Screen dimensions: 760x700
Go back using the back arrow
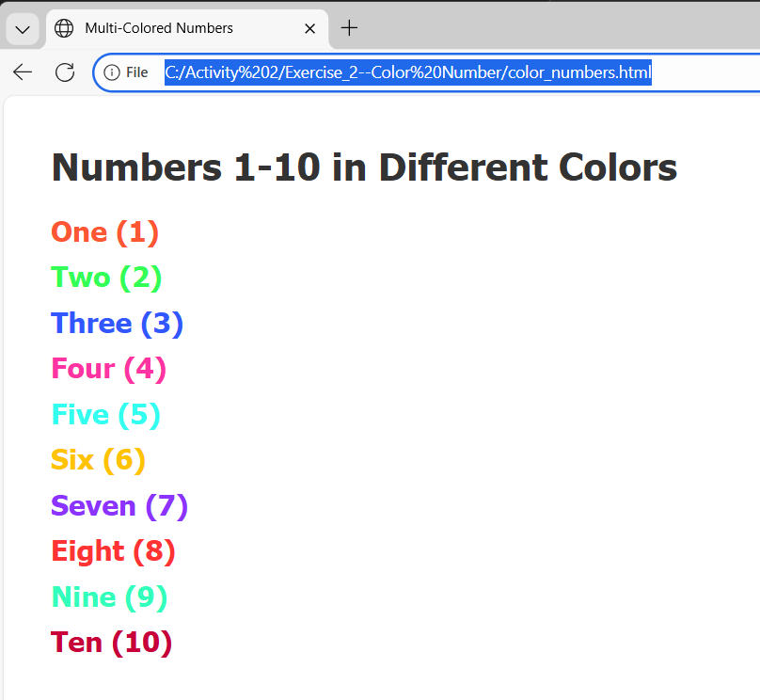(23, 72)
